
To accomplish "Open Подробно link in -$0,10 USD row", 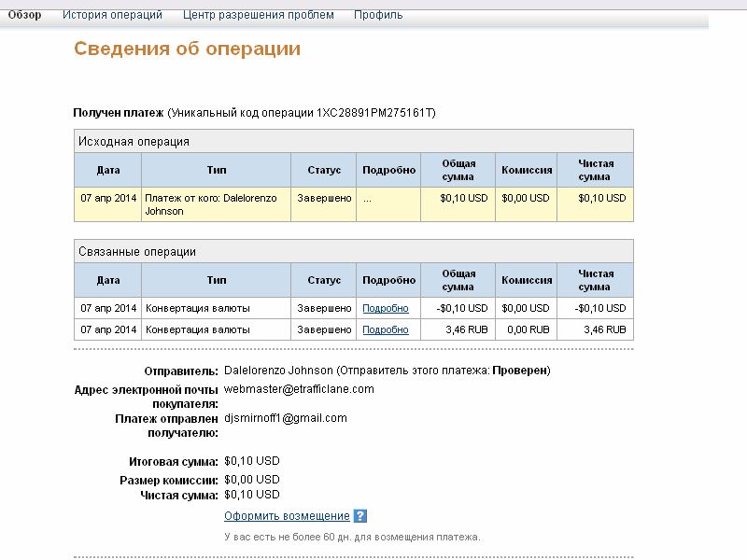I will tap(386, 308).
